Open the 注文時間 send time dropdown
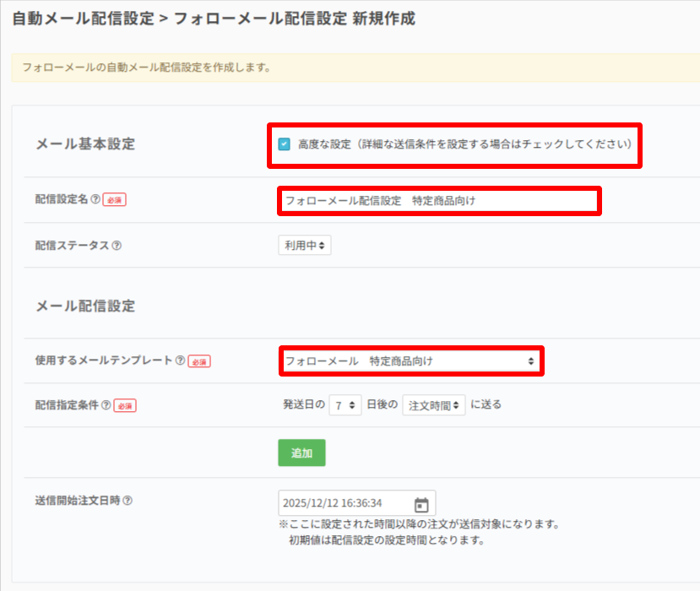 (433, 405)
